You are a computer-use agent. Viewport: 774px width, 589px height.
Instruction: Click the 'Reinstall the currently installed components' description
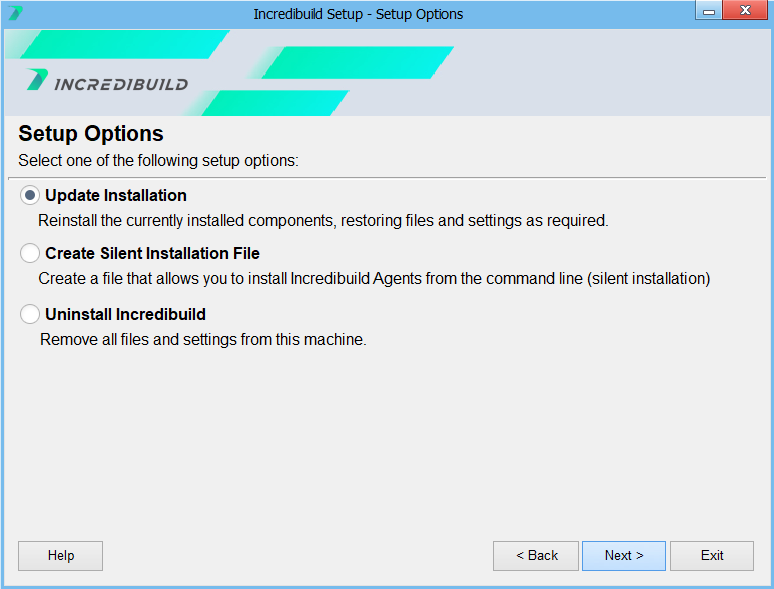[x=323, y=220]
